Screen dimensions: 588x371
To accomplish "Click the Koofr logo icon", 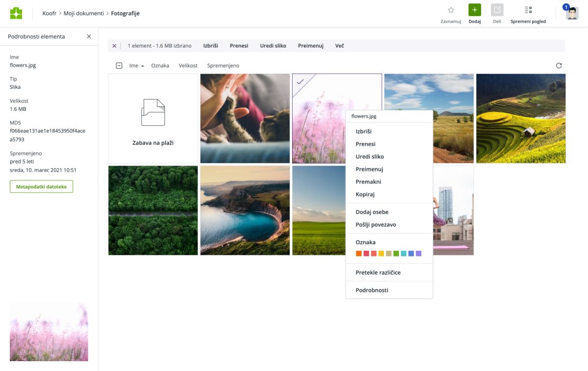I will [16, 13].
